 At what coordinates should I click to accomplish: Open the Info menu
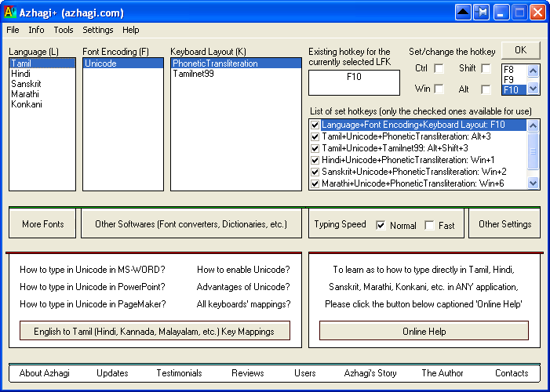(x=36, y=30)
